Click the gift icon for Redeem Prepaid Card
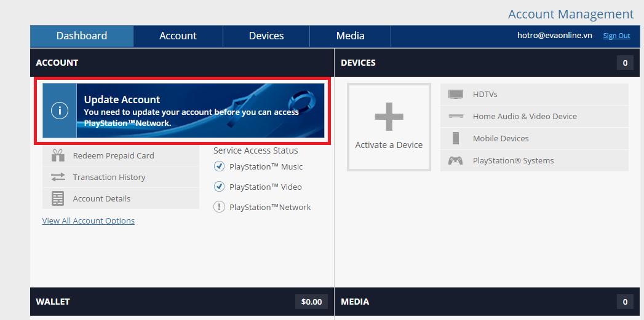The width and height of the screenshot is (644, 320). 58,155
